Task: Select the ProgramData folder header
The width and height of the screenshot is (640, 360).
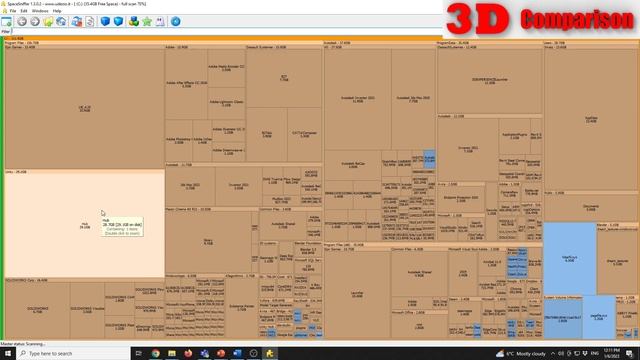Action: point(489,43)
